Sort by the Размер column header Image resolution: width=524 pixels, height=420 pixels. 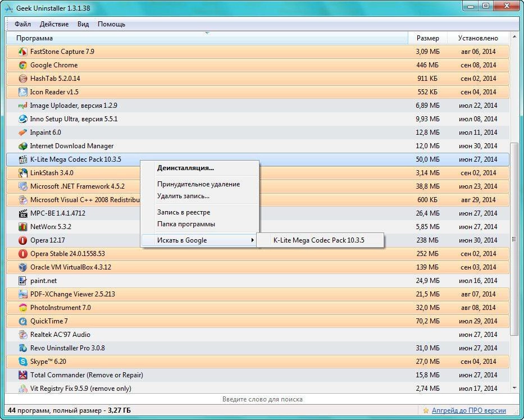click(427, 38)
